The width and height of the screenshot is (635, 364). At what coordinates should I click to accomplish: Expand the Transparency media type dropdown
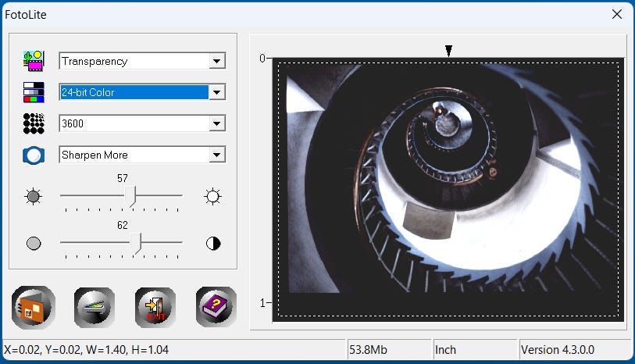point(218,61)
